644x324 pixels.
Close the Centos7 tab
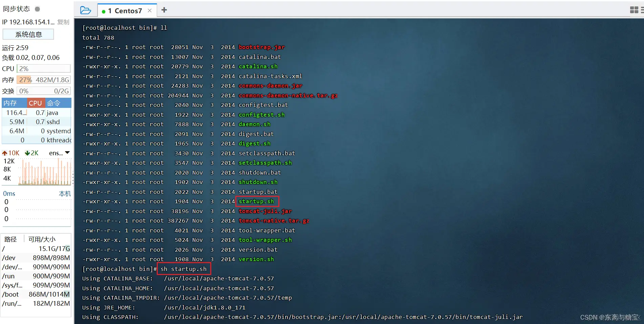[x=150, y=11]
